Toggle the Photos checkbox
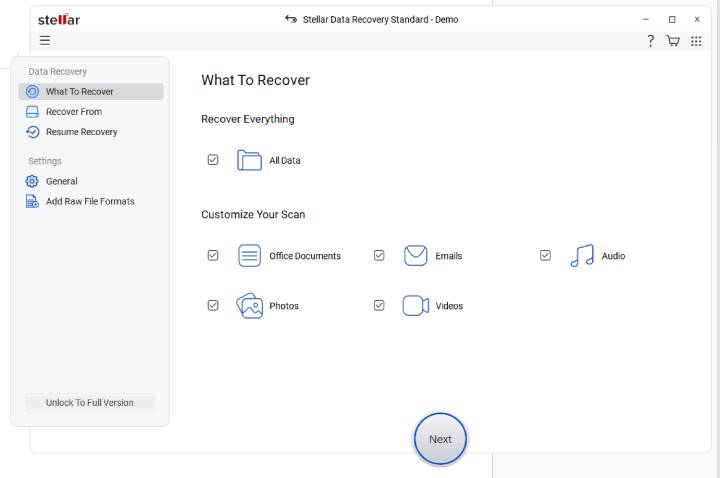720x478 pixels. click(213, 305)
